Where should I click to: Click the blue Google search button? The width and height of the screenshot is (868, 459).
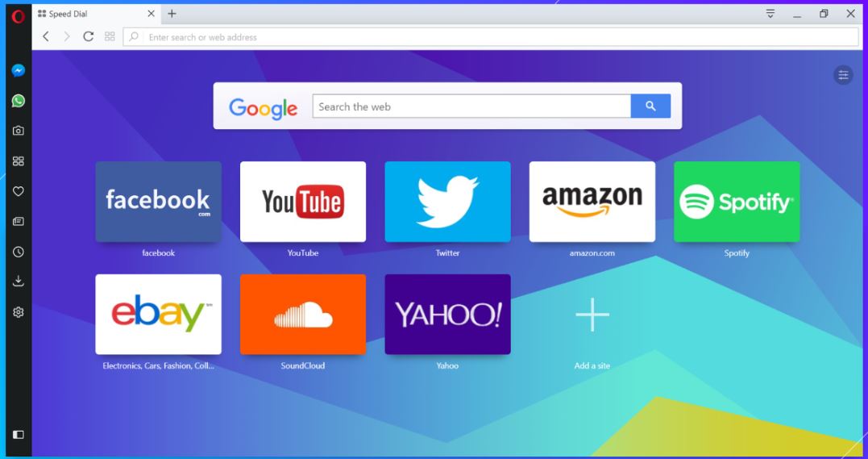coord(650,106)
